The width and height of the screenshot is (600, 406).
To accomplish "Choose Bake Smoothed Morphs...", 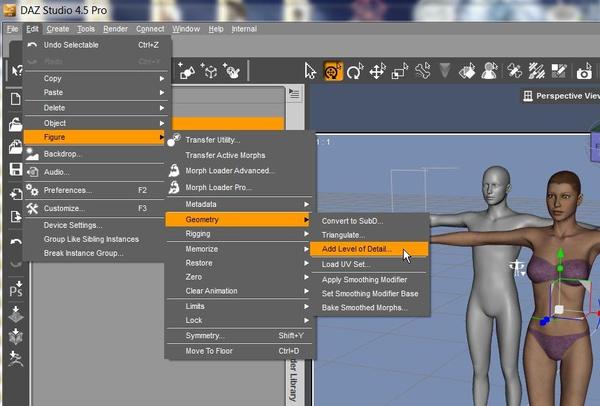I will [369, 308].
